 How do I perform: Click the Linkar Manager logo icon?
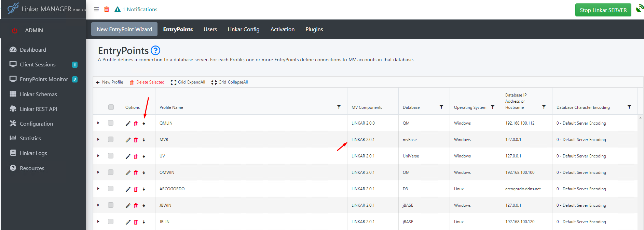point(13,8)
